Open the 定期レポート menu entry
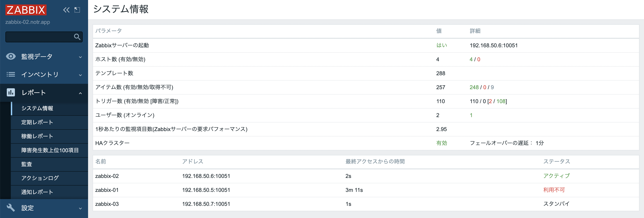This screenshot has width=644, height=218. click(x=37, y=122)
